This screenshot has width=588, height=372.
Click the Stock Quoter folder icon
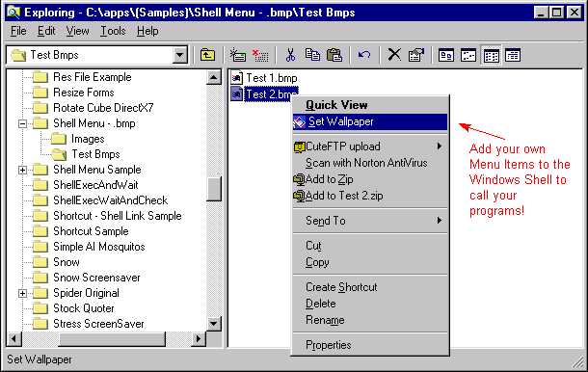pyautogui.click(x=40, y=308)
